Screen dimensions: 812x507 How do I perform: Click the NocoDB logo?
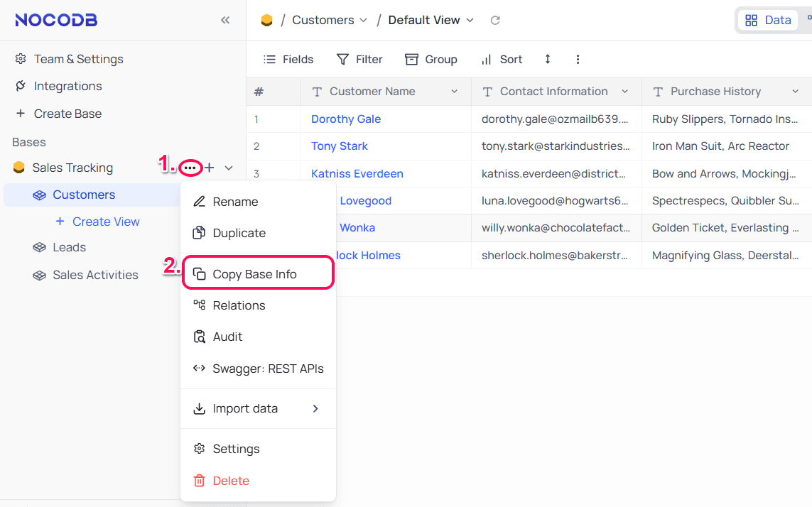point(56,20)
